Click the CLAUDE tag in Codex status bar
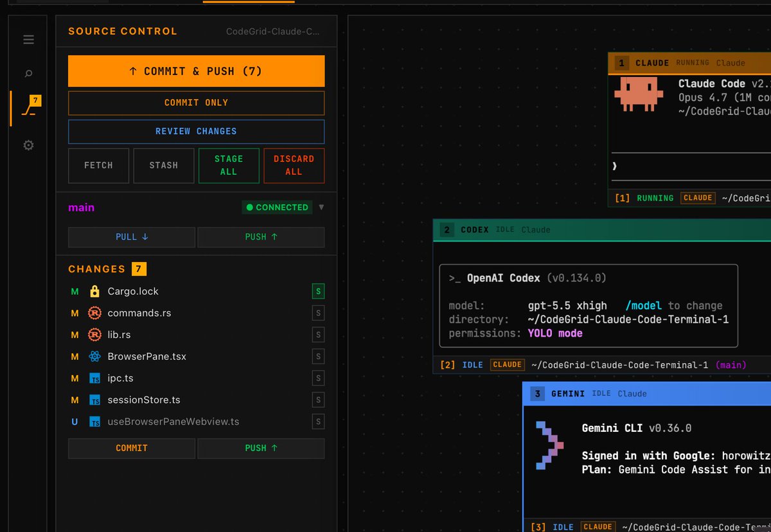 coord(507,365)
